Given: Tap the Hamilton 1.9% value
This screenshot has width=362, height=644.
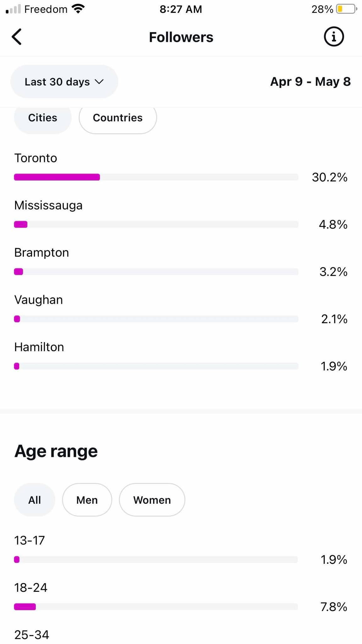Looking at the screenshot, I should point(334,366).
